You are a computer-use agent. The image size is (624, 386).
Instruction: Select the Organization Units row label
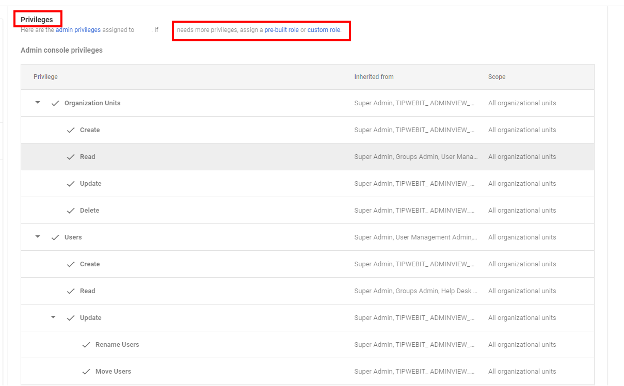[x=92, y=103]
